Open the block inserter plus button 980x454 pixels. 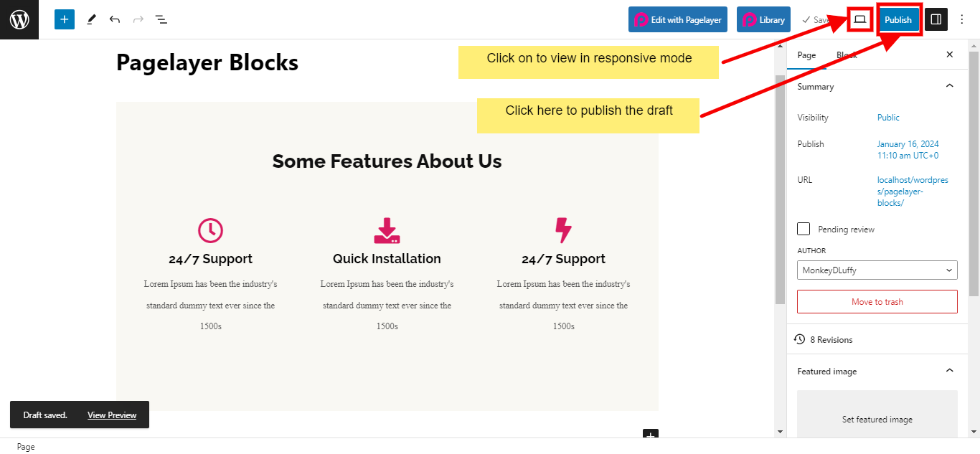tap(65, 19)
